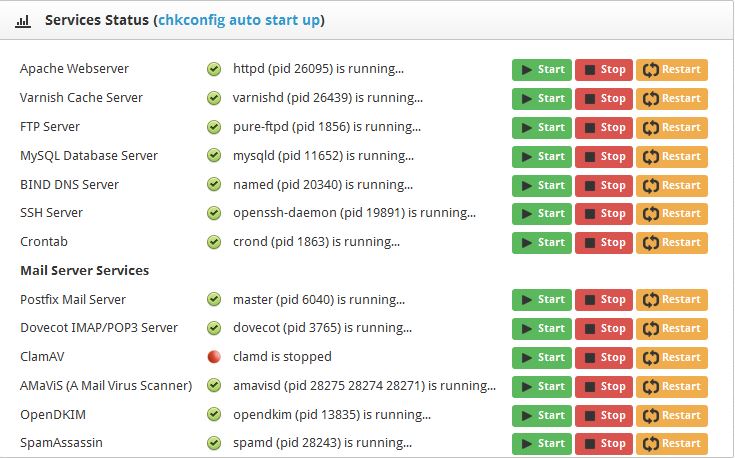Stop the OpenDKIM service
Screen dimensions: 735x458
tap(604, 415)
